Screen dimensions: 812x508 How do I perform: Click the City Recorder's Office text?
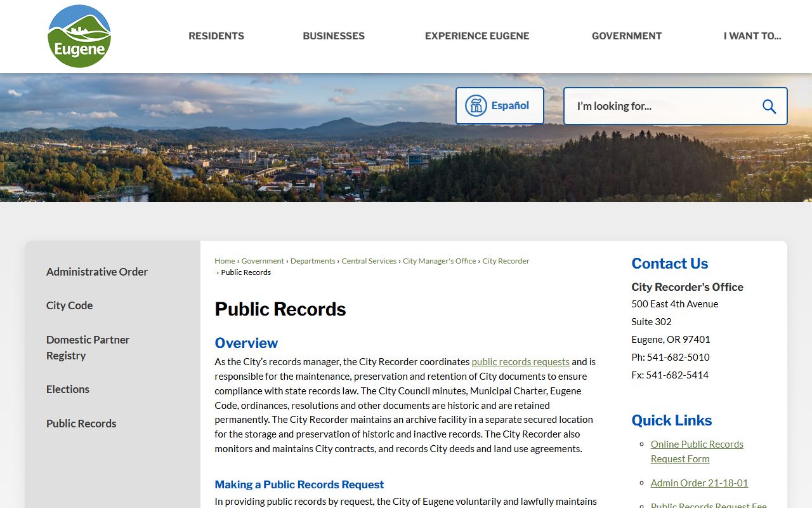pos(688,287)
